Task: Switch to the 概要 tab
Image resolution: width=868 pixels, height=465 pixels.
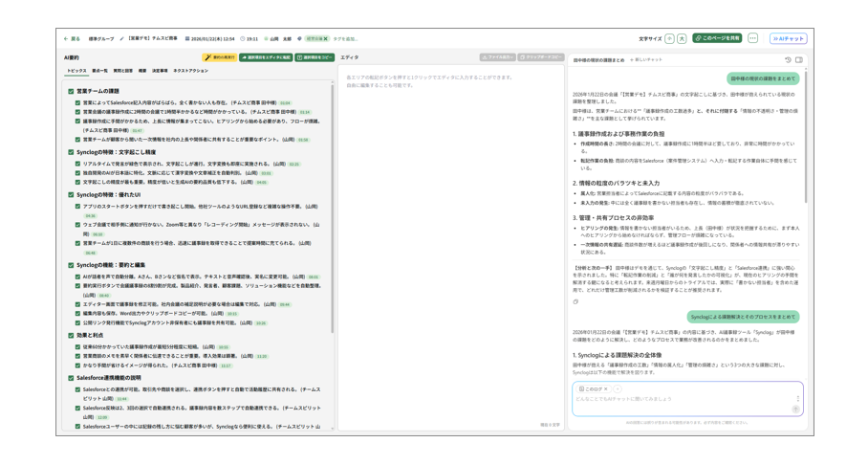Action: 142,71
